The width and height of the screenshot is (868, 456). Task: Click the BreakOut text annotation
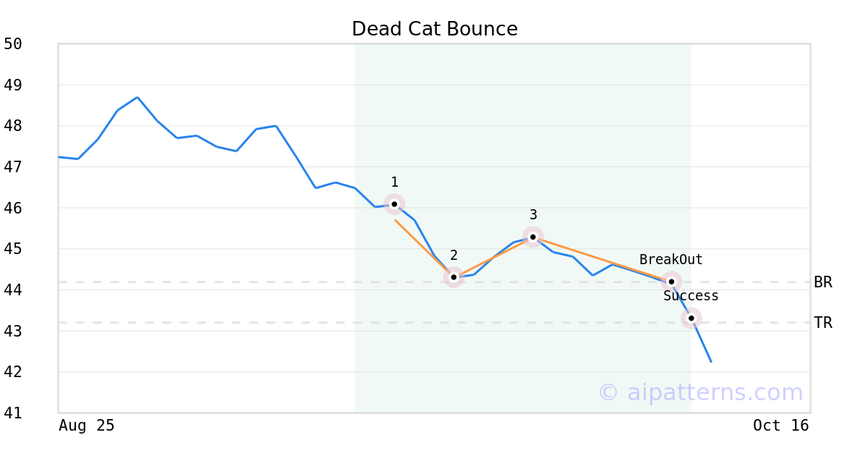click(x=671, y=260)
